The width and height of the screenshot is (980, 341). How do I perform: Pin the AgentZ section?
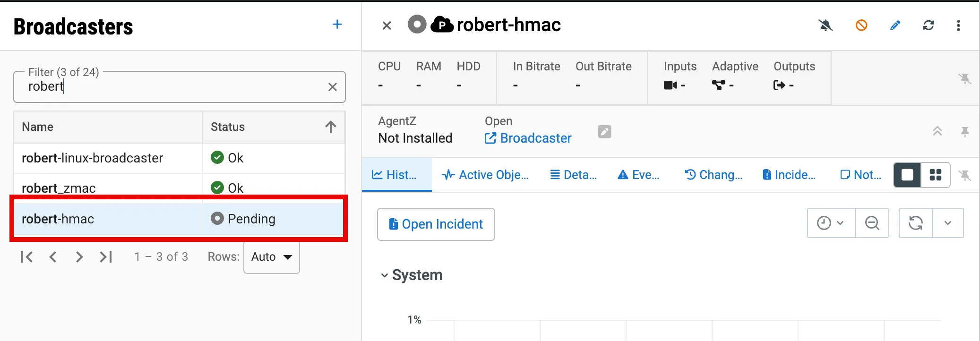[965, 132]
